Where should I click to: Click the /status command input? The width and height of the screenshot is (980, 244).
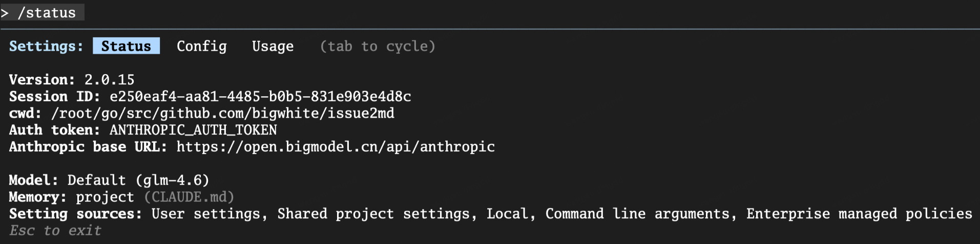[47, 13]
